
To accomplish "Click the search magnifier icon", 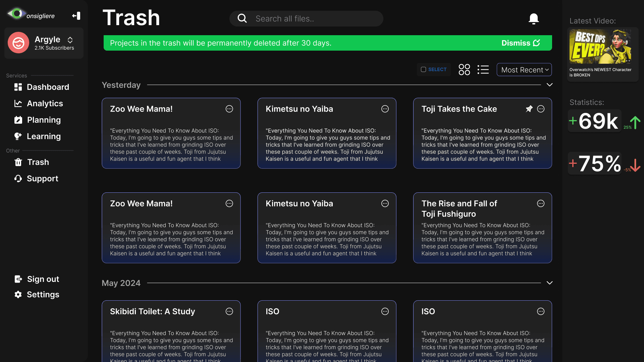I will point(242,18).
